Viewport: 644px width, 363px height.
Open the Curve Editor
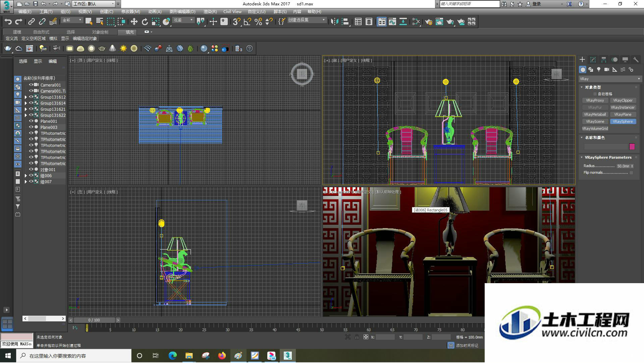pyautogui.click(x=392, y=22)
